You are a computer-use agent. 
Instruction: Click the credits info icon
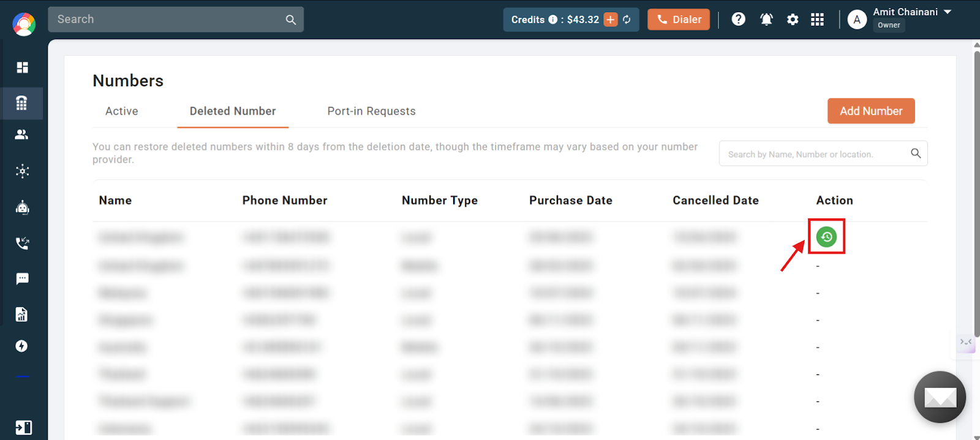[x=553, y=20]
